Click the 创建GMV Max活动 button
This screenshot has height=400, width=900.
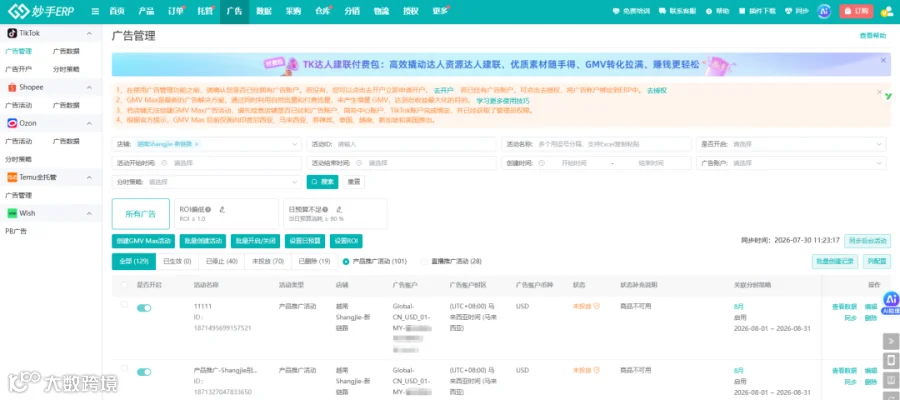click(x=143, y=241)
